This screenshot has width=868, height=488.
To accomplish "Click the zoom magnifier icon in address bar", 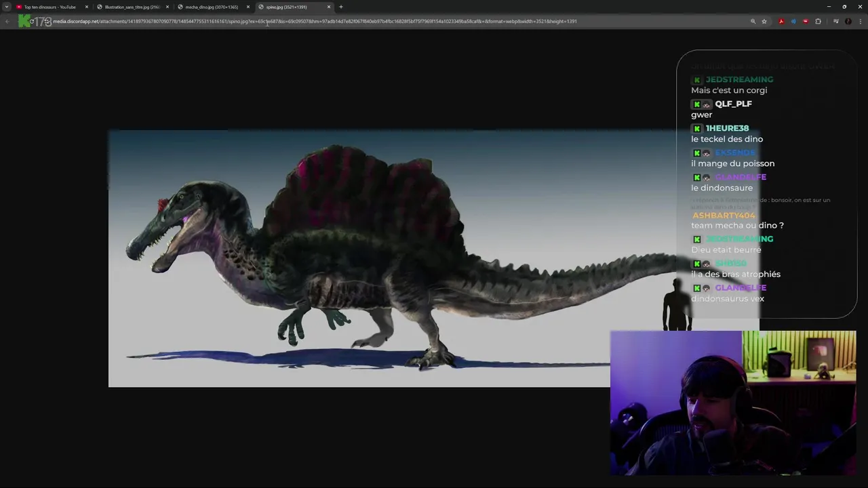I will tap(753, 21).
